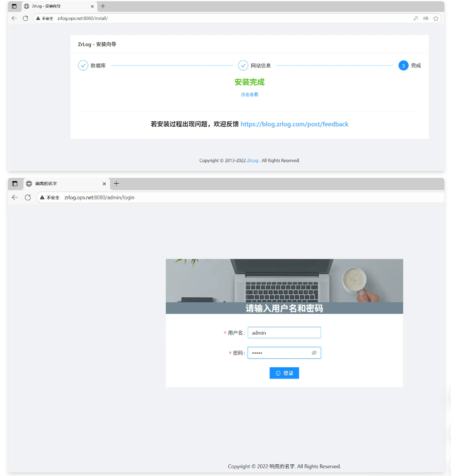Go back in the admin login browser window

coord(15,197)
